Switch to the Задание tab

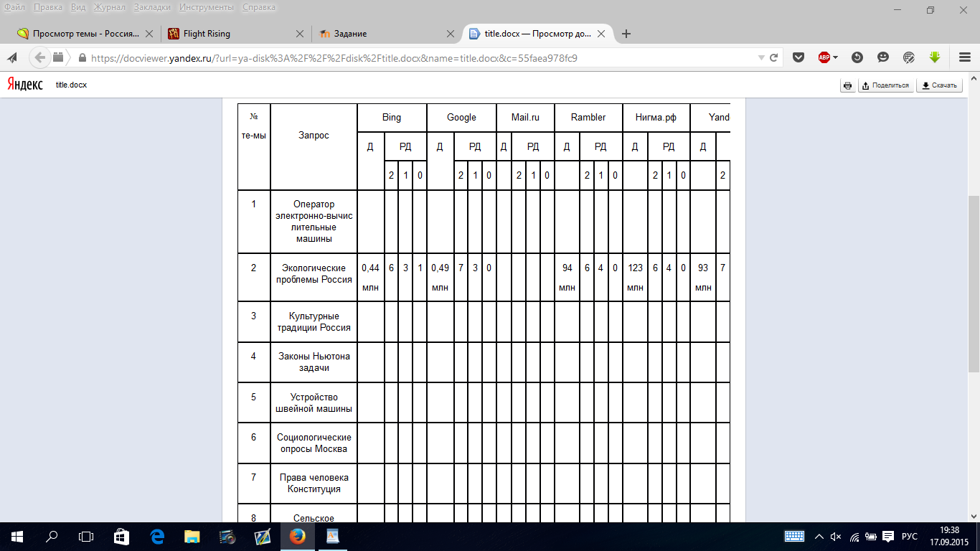click(387, 34)
